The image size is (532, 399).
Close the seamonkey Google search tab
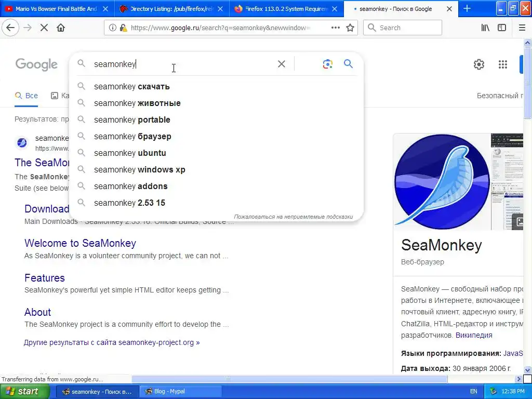pyautogui.click(x=449, y=9)
